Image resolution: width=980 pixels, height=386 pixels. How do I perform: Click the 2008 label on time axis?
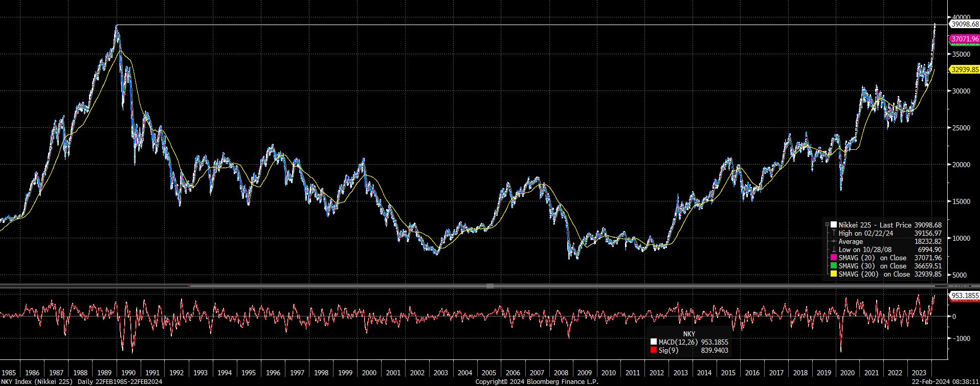pyautogui.click(x=561, y=373)
